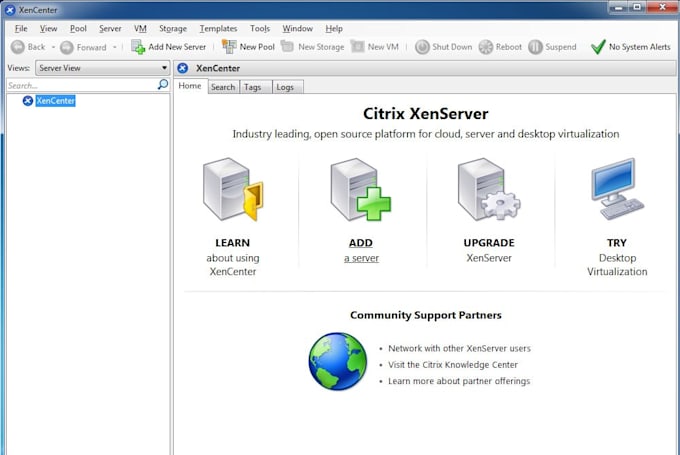Click the XenCenter header panel icon
This screenshot has height=455, width=680.
pos(183,68)
